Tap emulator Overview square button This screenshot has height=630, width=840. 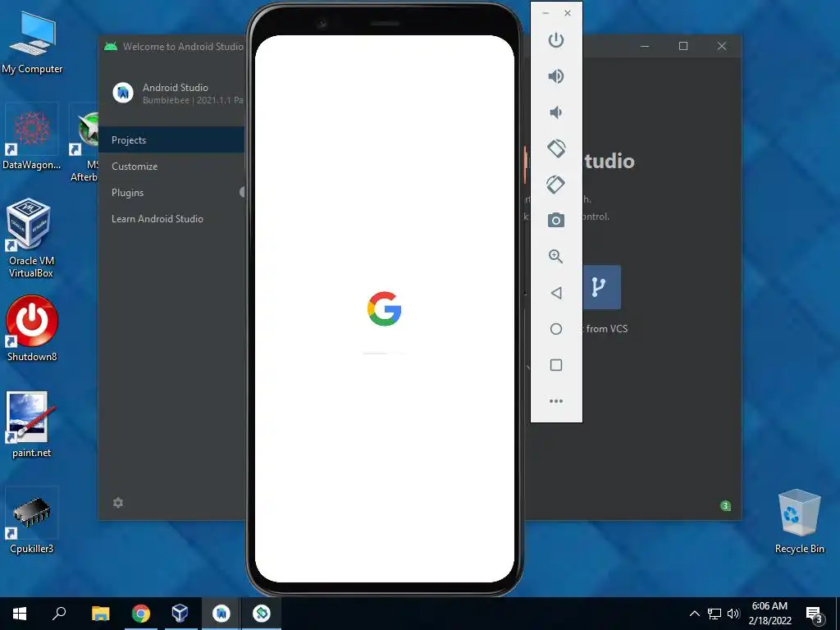coord(556,365)
